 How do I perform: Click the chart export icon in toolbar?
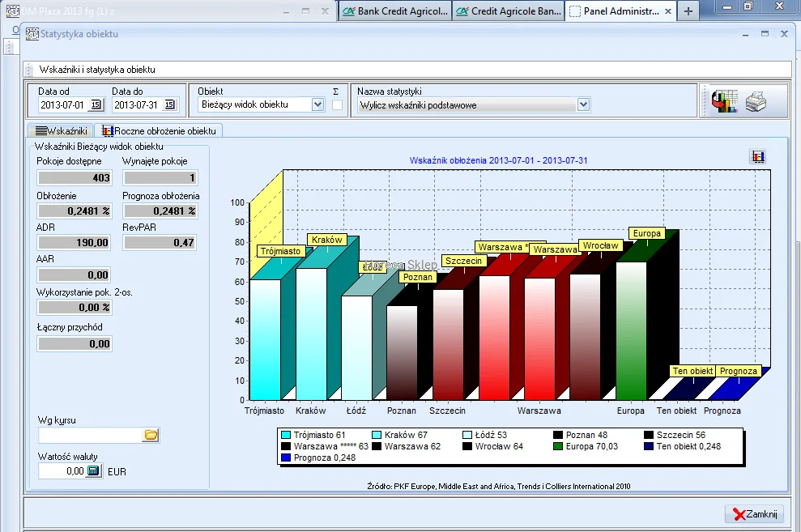[724, 102]
